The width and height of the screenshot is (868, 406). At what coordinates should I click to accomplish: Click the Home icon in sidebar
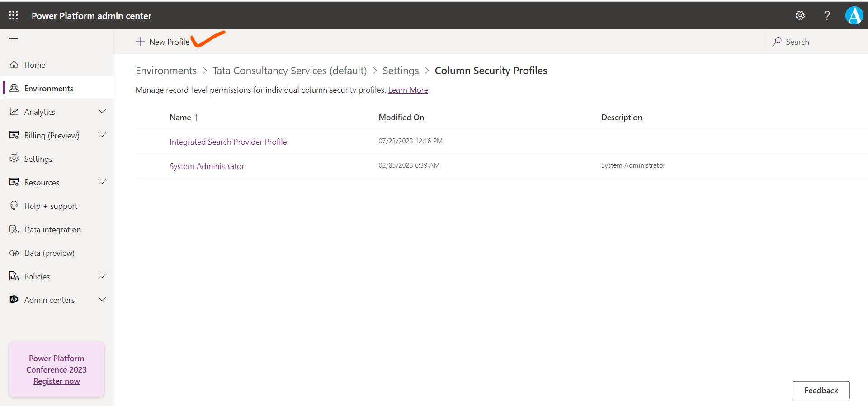(14, 65)
